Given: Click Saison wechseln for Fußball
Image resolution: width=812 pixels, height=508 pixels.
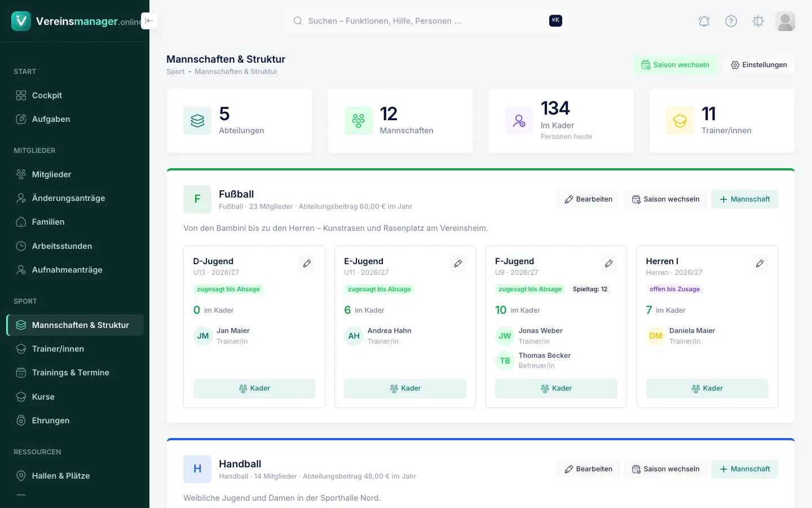Looking at the screenshot, I should tap(665, 199).
